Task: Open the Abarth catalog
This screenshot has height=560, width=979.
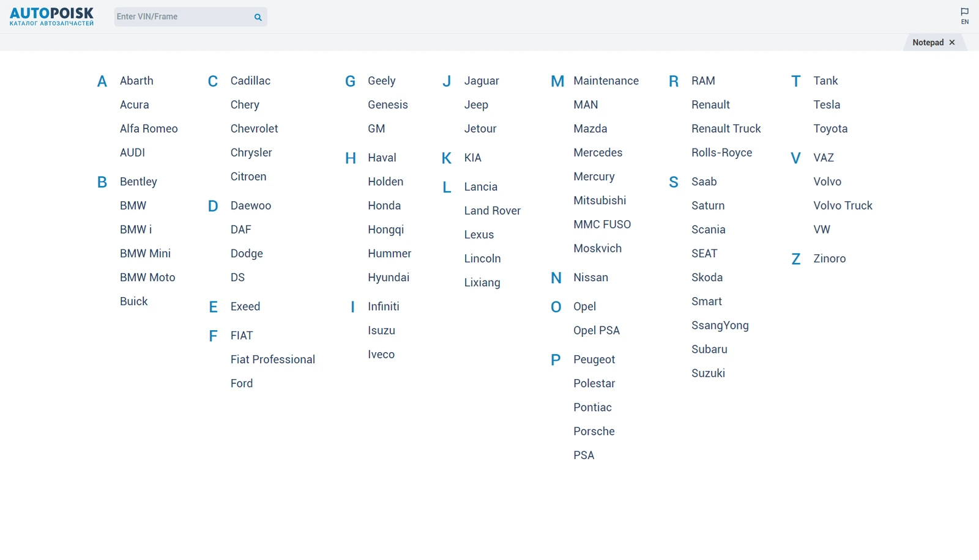Action: click(x=136, y=81)
